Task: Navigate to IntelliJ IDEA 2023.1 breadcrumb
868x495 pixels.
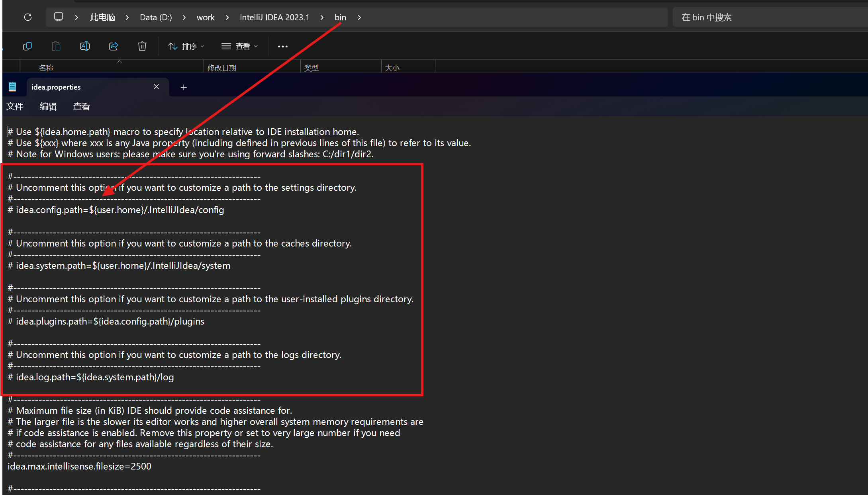Action: (274, 18)
